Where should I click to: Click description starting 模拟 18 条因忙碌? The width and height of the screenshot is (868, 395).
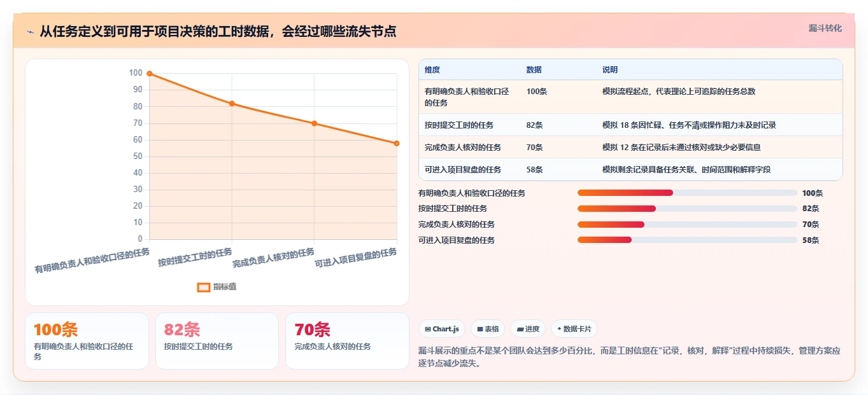pos(689,125)
